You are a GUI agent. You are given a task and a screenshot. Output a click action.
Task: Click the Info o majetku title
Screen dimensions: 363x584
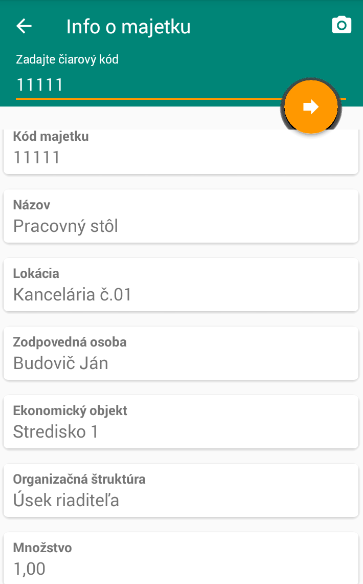[x=128, y=27]
